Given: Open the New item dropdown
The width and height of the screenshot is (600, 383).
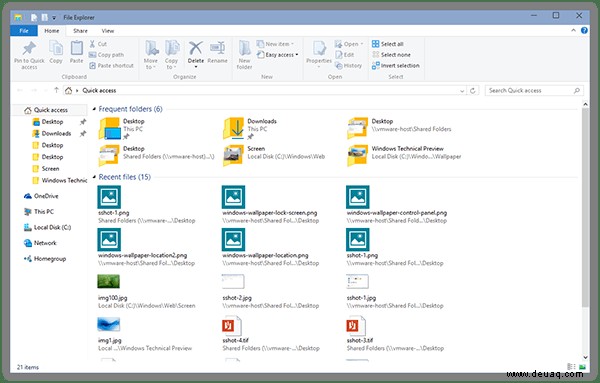Looking at the screenshot, I should click(x=275, y=44).
